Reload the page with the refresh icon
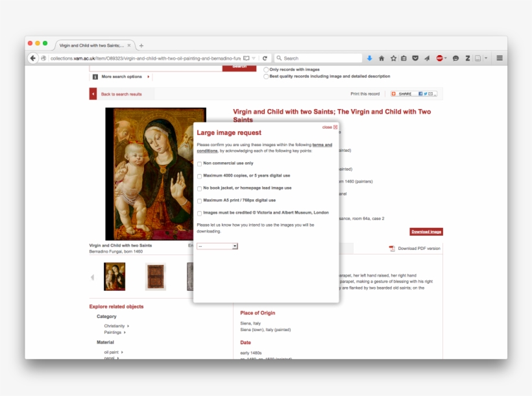This screenshot has width=532, height=396. pyautogui.click(x=265, y=58)
